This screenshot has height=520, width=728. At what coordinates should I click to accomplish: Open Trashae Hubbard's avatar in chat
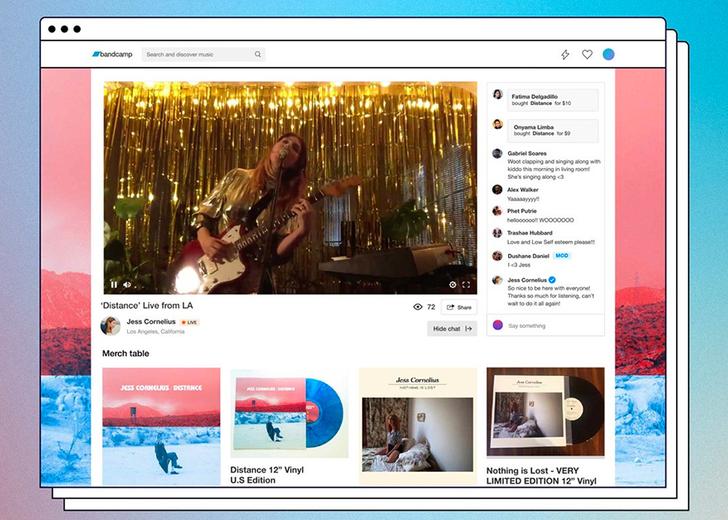coord(497,233)
